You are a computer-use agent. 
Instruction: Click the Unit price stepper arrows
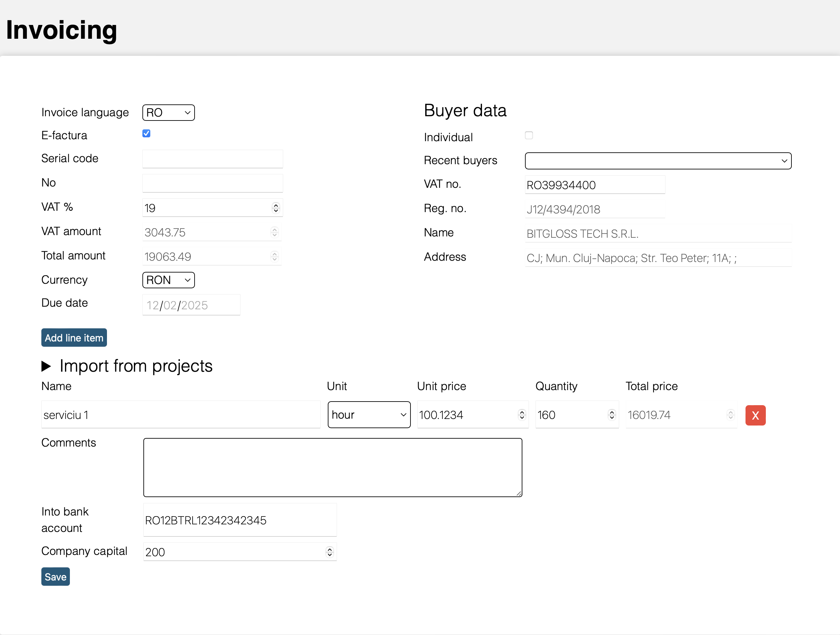click(x=522, y=415)
